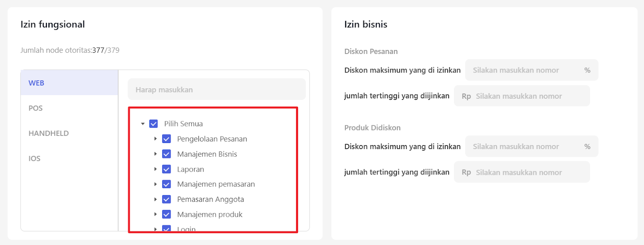This screenshot has width=644, height=245.
Task: Open the POS permissions tab
Action: (x=35, y=108)
